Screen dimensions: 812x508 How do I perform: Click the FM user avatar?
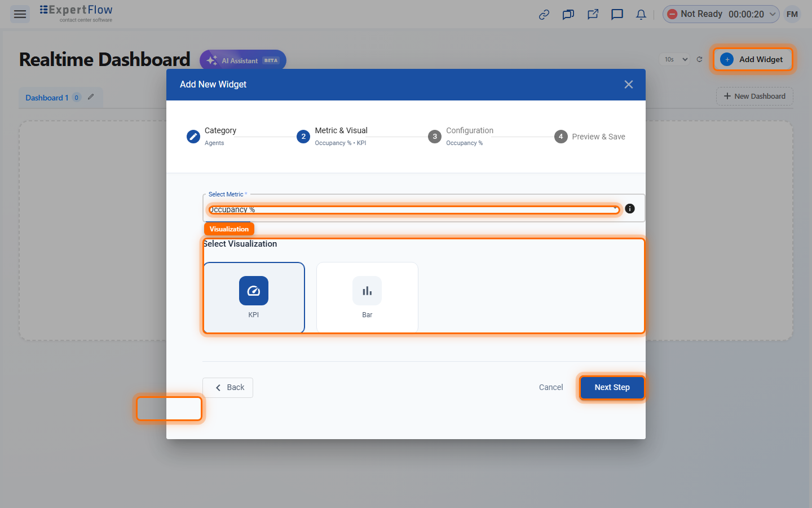coord(792,14)
